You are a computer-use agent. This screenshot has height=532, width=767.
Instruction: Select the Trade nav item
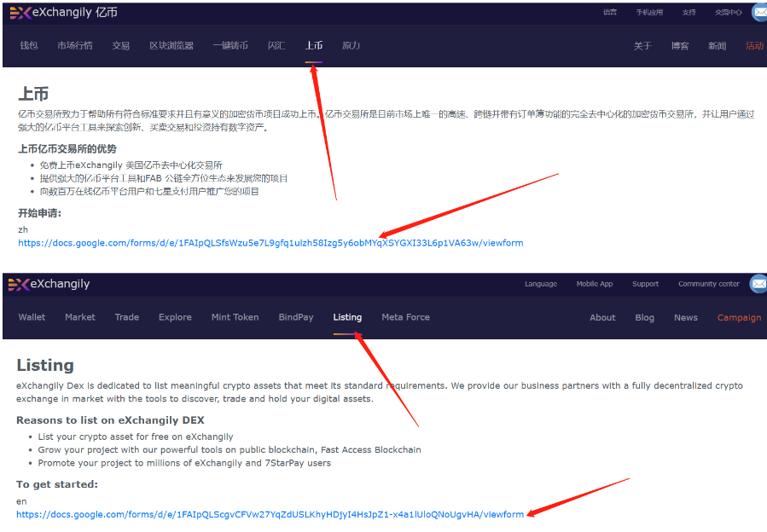(126, 317)
